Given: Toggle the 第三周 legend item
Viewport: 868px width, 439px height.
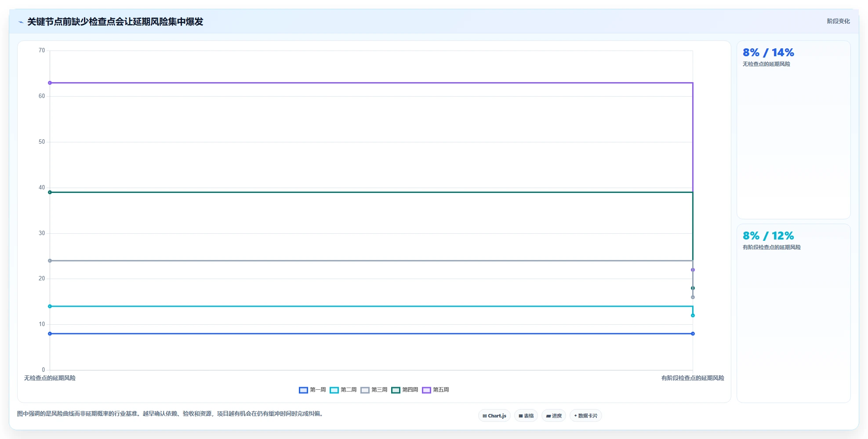Looking at the screenshot, I should click(374, 390).
